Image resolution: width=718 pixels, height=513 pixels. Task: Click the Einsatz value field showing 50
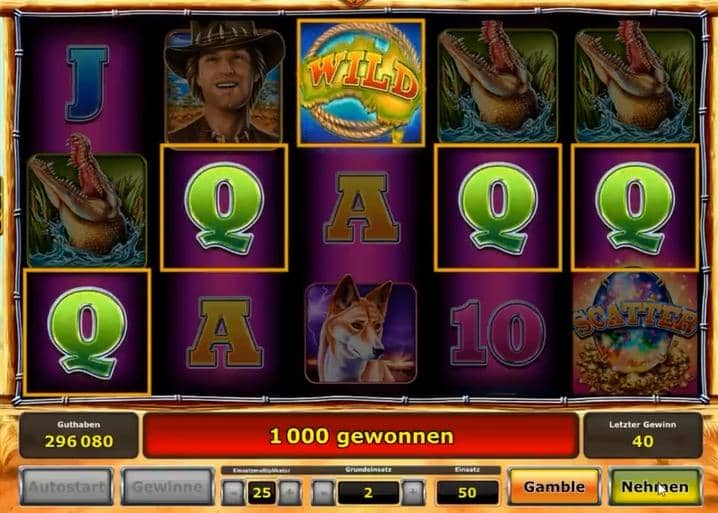click(x=467, y=493)
